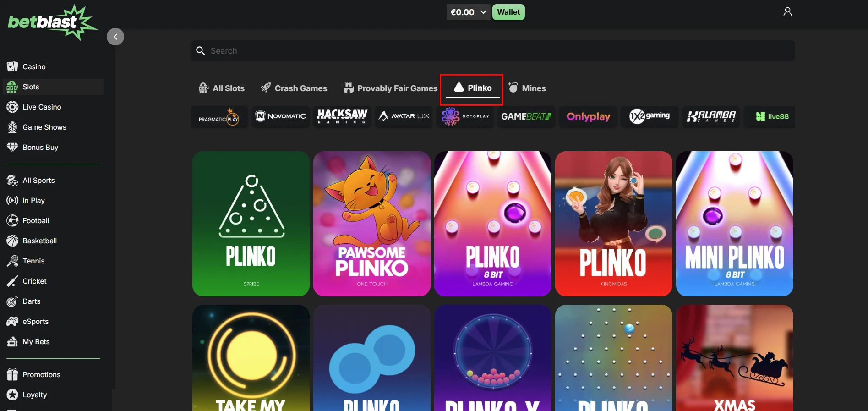Screen dimensions: 868x411
Task: Filter by Octoplay provider
Action: coord(465,116)
